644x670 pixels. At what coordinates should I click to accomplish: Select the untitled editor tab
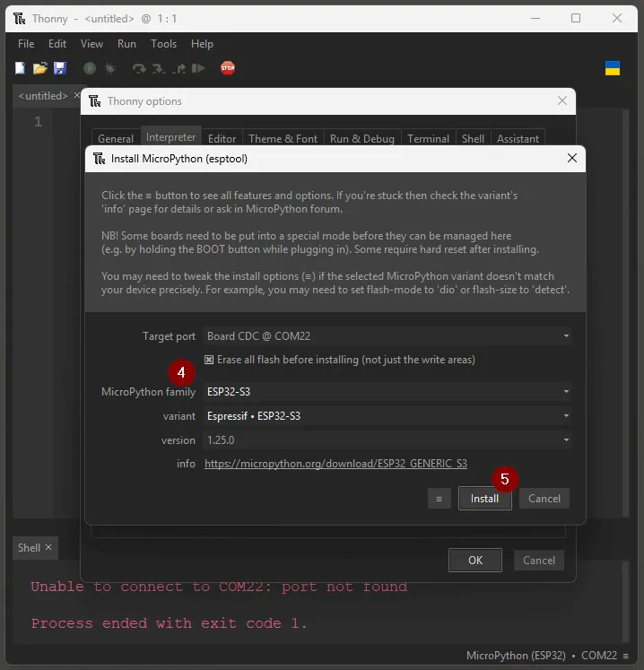[43, 96]
